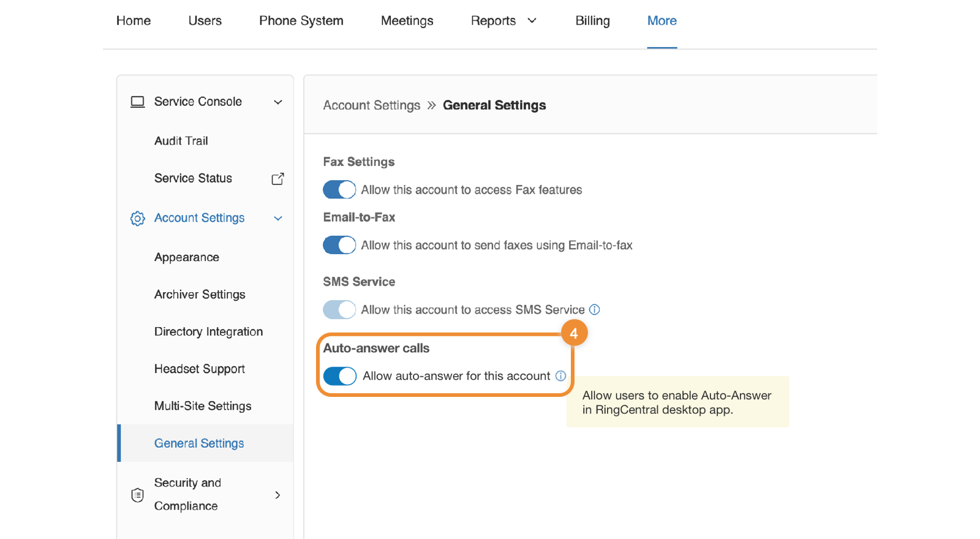
Task: Toggle SMS Service access switch
Action: tap(339, 310)
